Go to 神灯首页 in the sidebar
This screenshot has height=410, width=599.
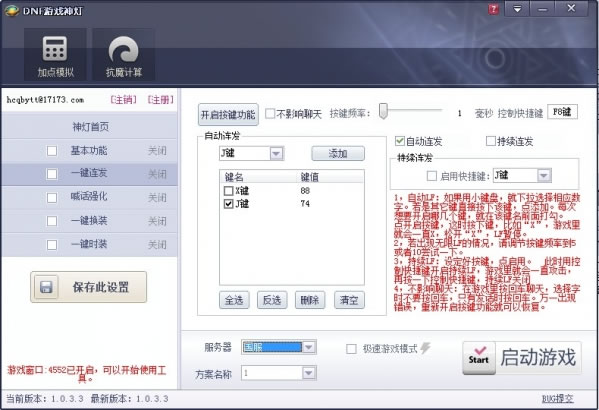click(90, 126)
